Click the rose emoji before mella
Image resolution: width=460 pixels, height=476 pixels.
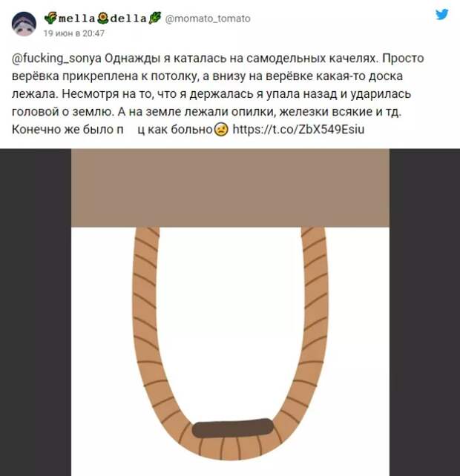click(50, 19)
